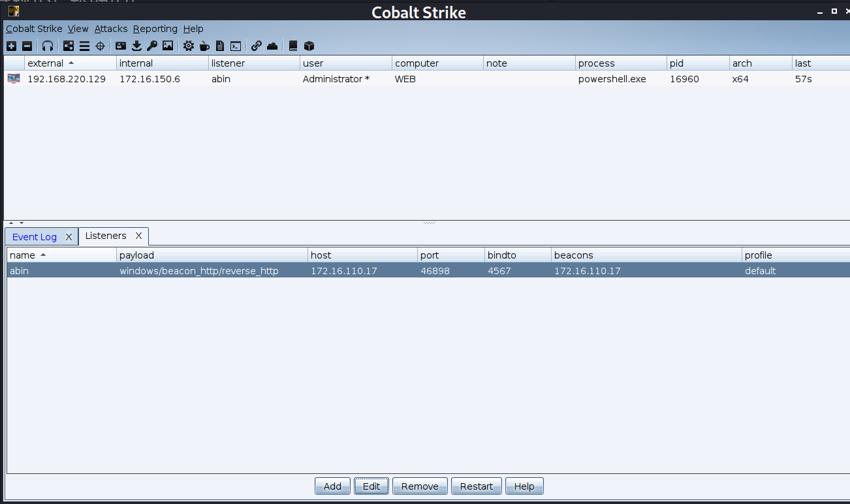This screenshot has height=504, width=850.
Task: Sort listeners by the name column
Action: (62, 255)
